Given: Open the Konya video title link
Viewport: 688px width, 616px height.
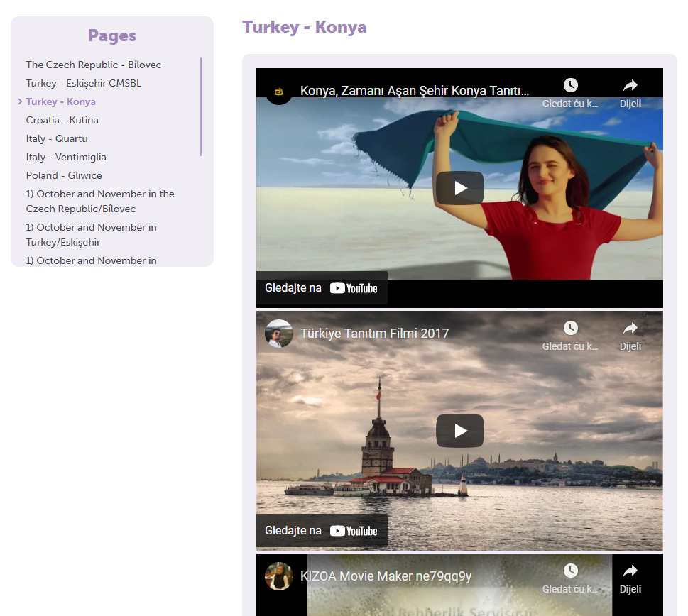Looking at the screenshot, I should tap(415, 91).
